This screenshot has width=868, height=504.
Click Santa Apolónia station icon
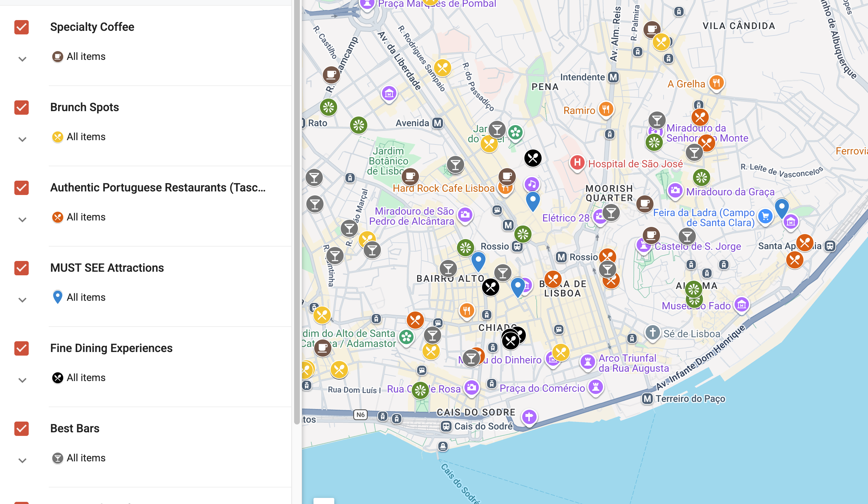[x=830, y=246]
